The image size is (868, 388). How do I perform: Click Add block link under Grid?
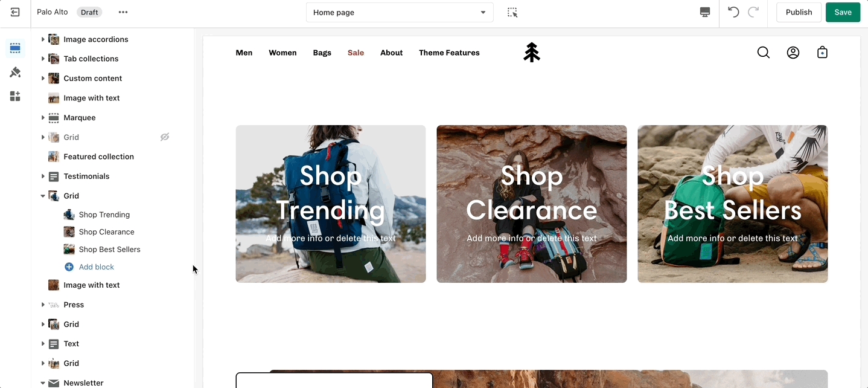96,267
